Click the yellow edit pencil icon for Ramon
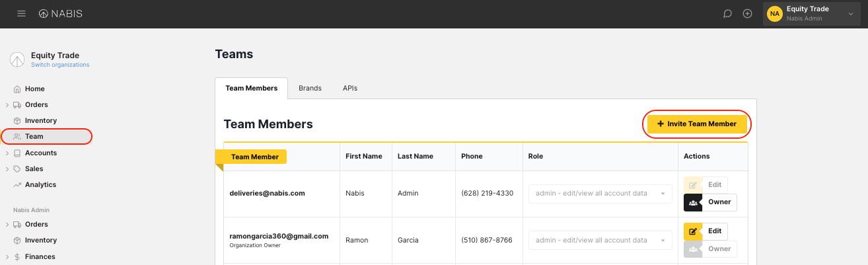The image size is (868, 265). pos(693,231)
